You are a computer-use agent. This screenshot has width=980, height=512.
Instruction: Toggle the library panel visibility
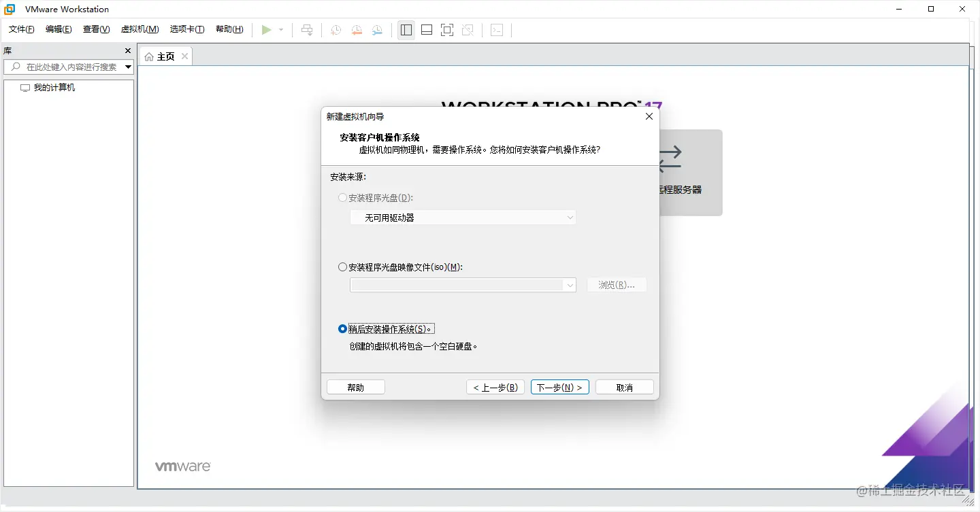click(406, 29)
